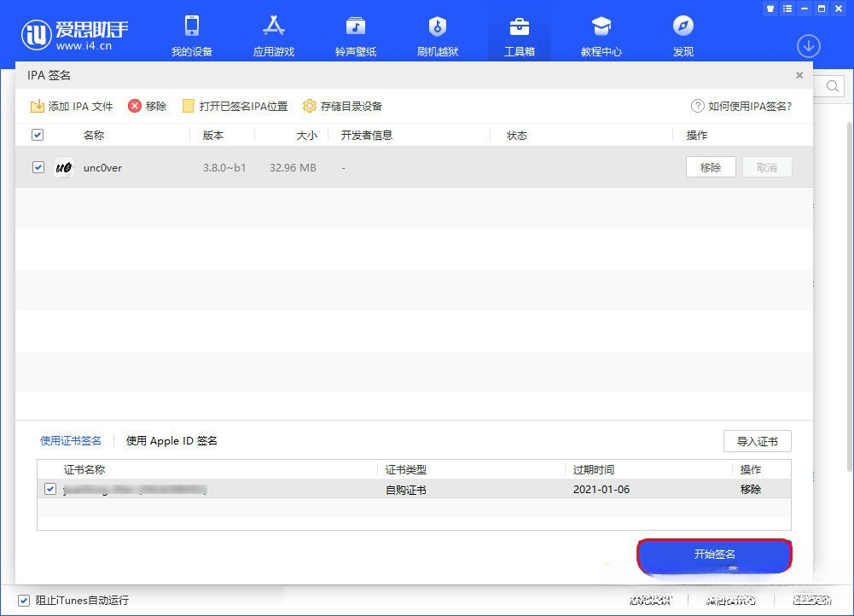Viewport: 854px width, 616px height.
Task: Open the 教程中心 tutorial center tab
Action: (601, 34)
